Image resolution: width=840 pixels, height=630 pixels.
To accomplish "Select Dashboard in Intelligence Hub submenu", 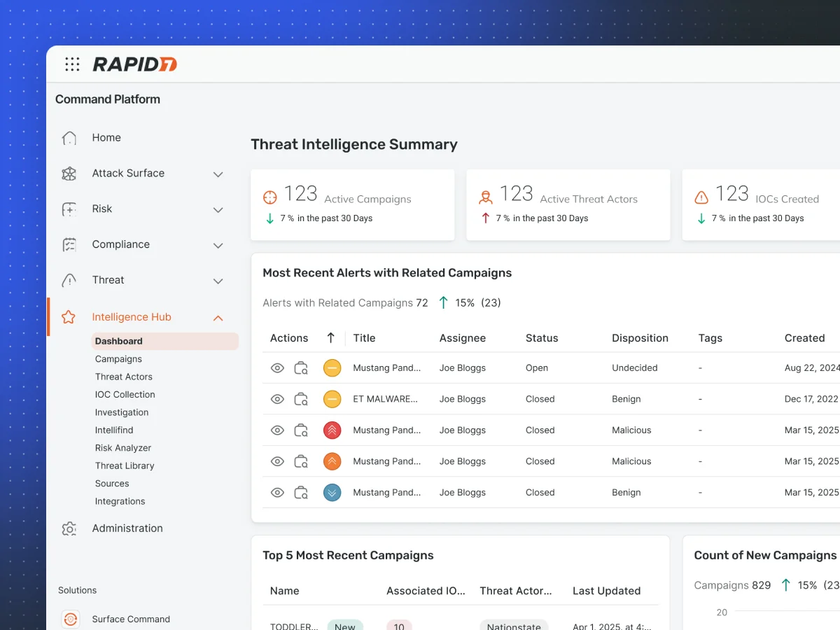I will pos(164,342).
